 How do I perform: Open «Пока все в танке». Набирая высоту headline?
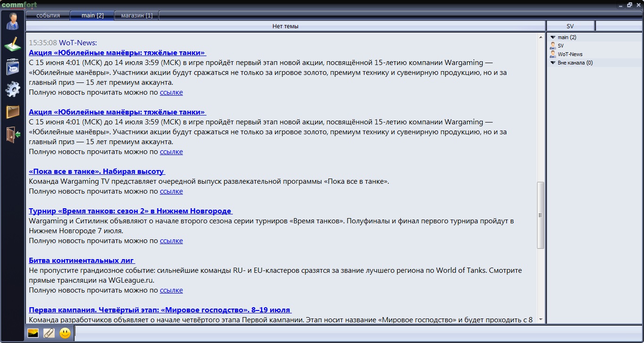96,171
